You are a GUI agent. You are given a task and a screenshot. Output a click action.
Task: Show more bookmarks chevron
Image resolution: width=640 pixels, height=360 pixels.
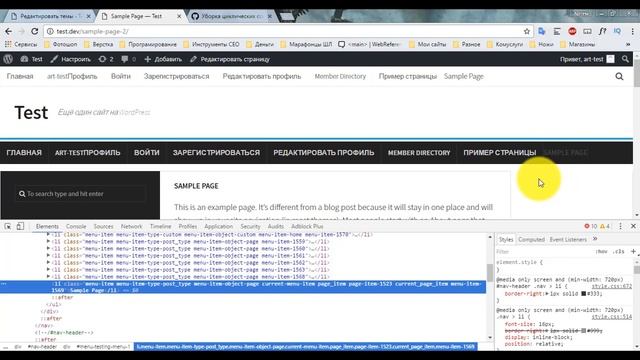tap(628, 44)
